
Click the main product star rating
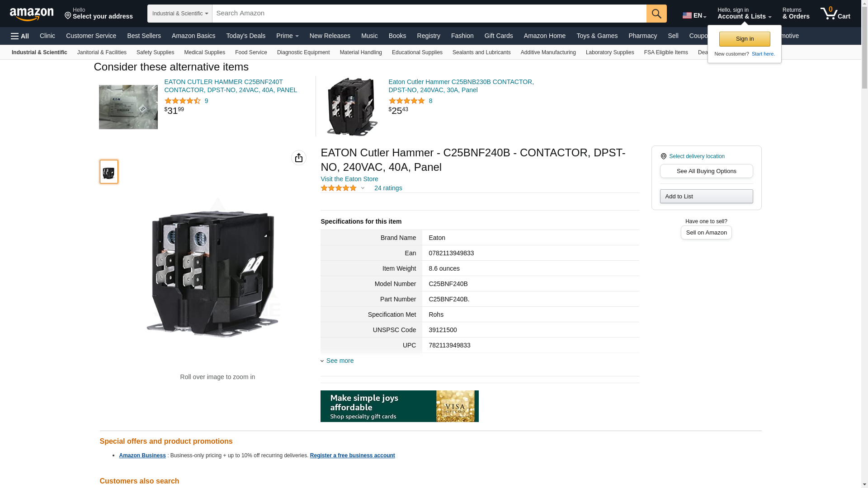(x=339, y=188)
